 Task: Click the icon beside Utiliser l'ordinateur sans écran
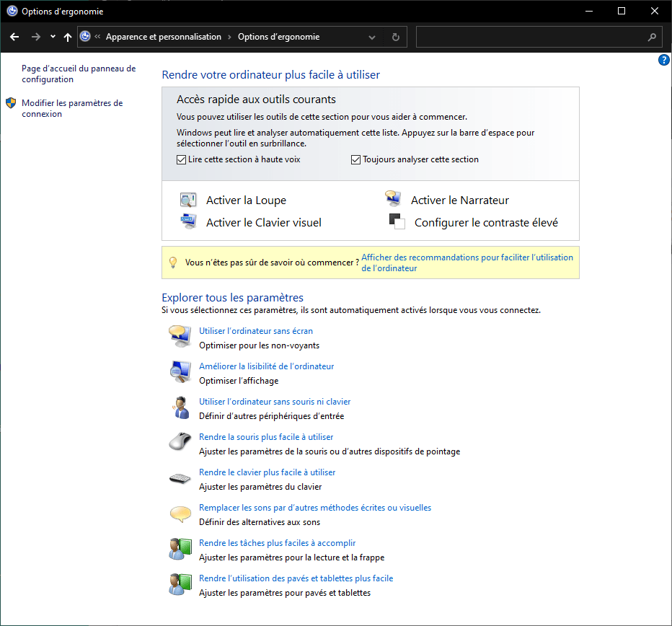tap(180, 336)
